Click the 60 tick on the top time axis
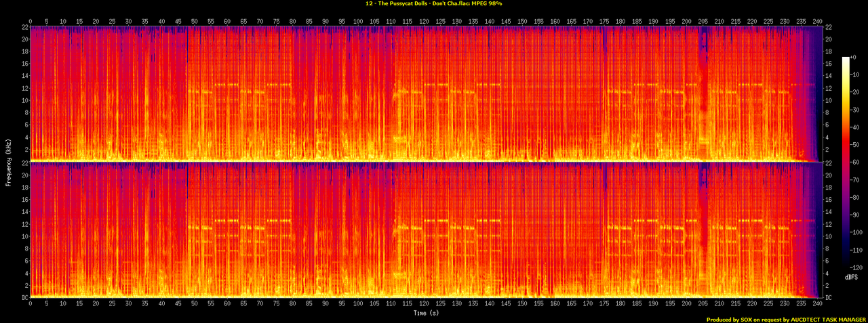Viewport: 868px width, 323px height. coord(227,22)
